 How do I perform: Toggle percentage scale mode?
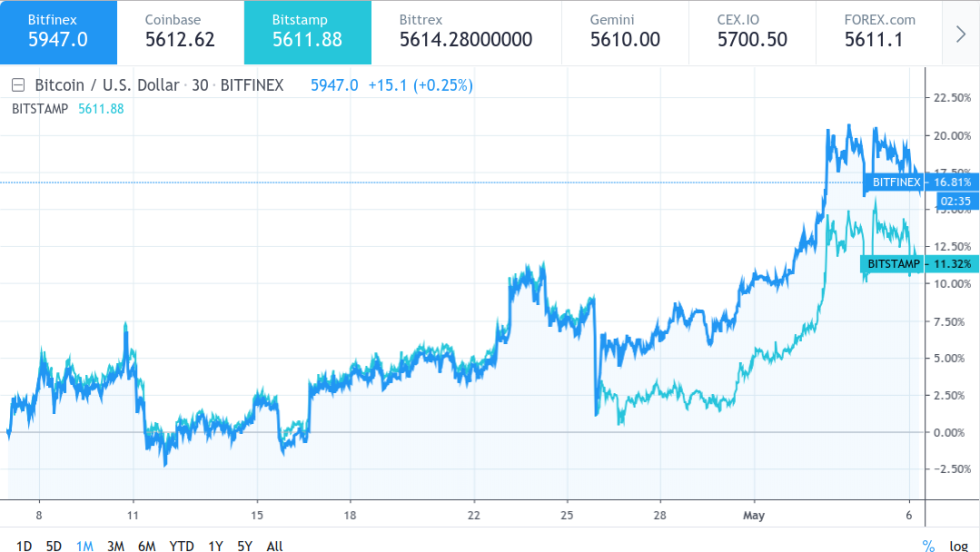click(x=928, y=545)
